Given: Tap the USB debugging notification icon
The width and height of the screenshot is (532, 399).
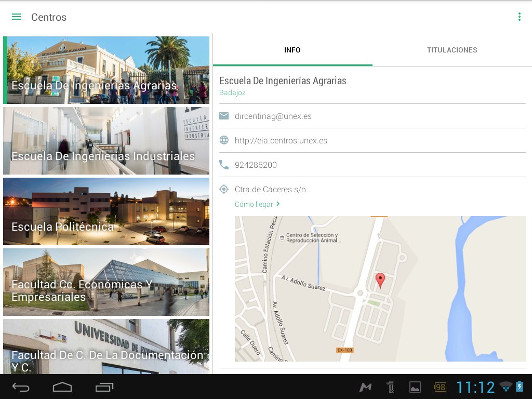Looking at the screenshot, I should click(x=391, y=387).
